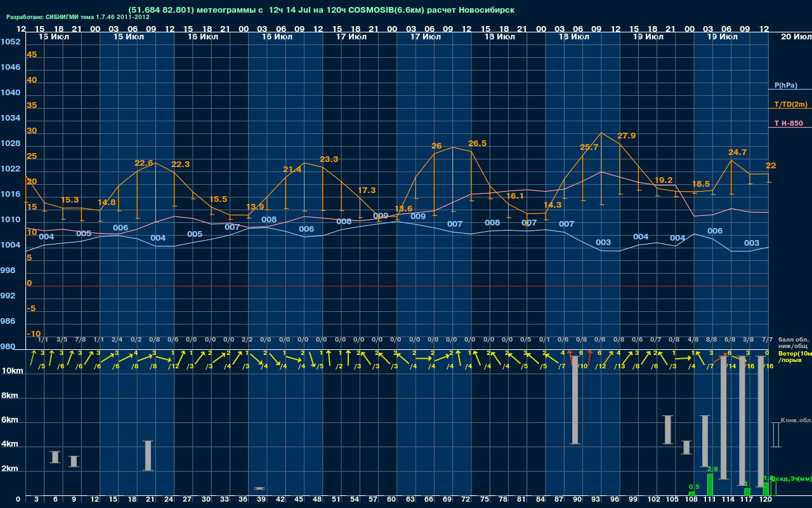Click forecast hour 120 on bottom axis
812x508 pixels.
(766, 500)
